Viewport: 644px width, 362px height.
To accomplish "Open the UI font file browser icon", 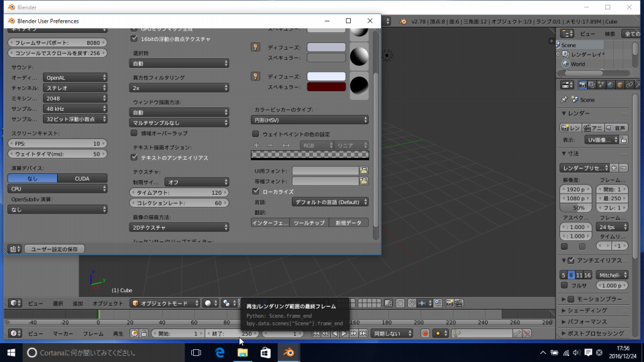I will 364,171.
